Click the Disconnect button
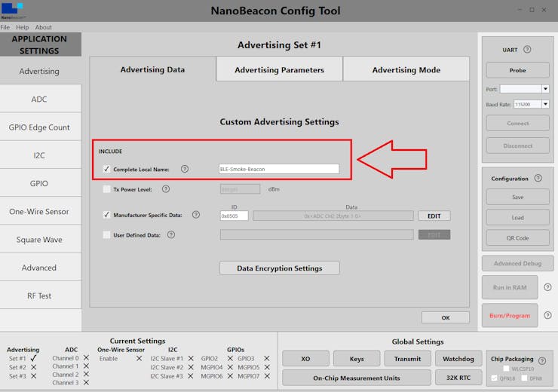 pos(517,145)
